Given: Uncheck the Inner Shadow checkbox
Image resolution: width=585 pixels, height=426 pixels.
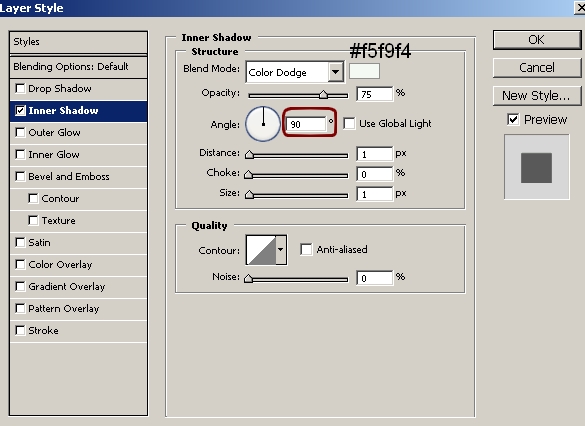Looking at the screenshot, I should click(20, 111).
